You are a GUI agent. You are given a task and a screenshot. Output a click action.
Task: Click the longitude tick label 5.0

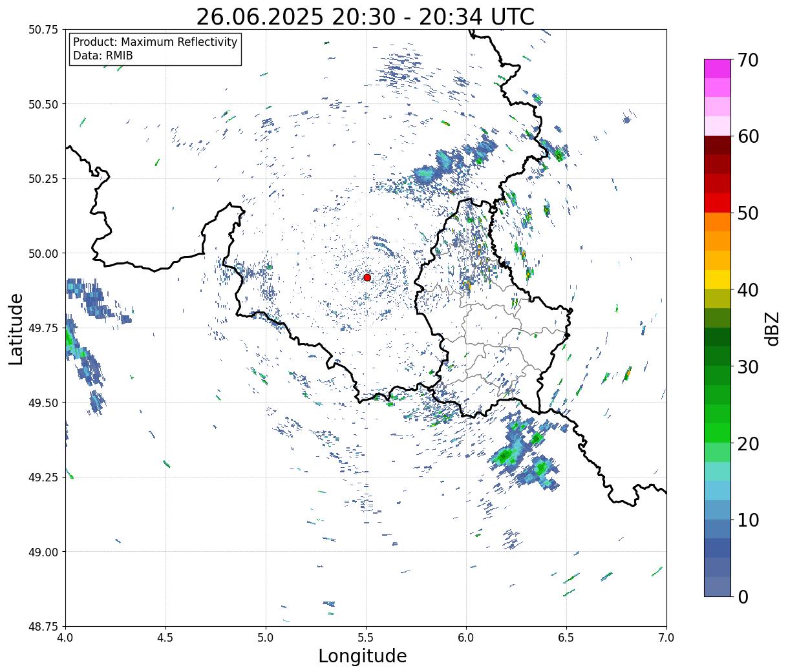(266, 638)
